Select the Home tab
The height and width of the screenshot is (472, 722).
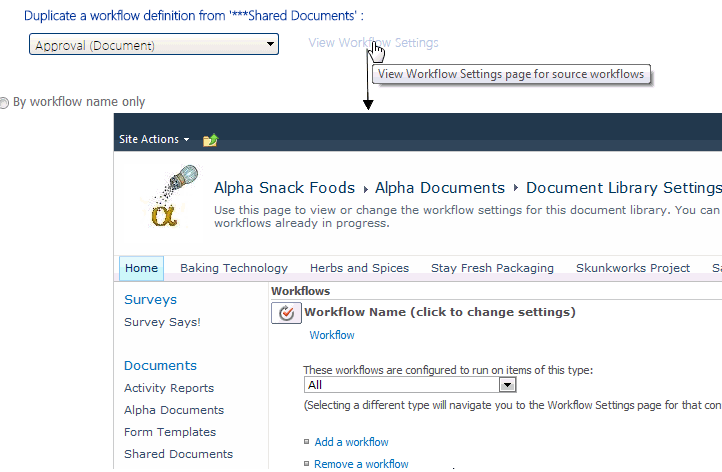coord(141,268)
